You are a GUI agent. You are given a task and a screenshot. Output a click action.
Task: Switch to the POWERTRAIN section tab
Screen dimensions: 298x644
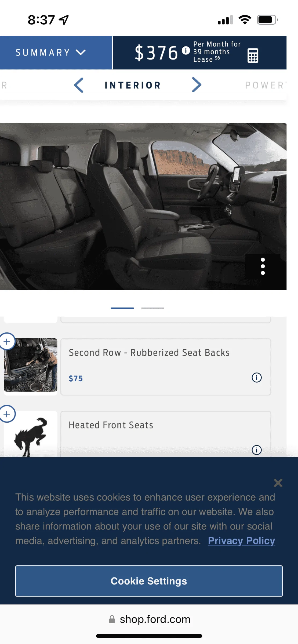(266, 85)
